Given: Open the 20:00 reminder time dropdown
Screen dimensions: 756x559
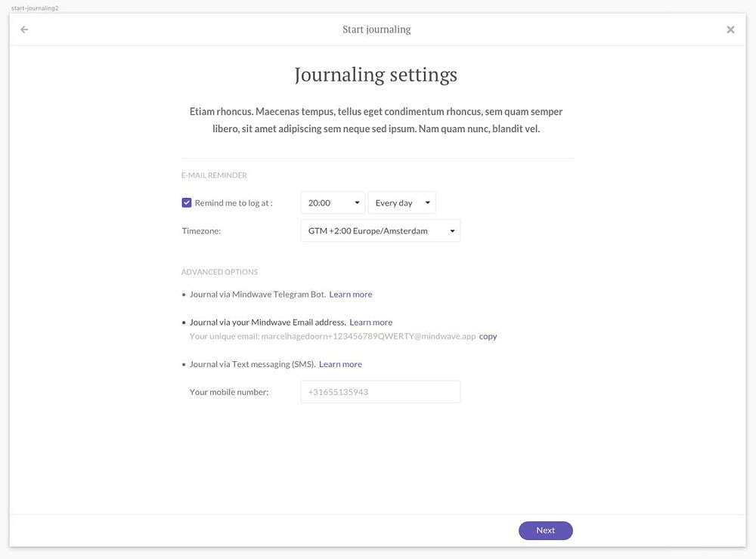Looking at the screenshot, I should [x=333, y=202].
